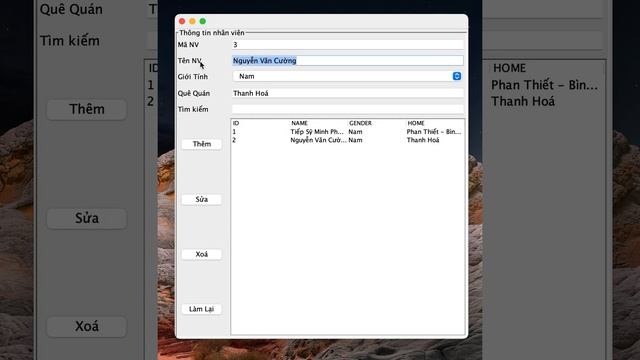
Task: Minimize the dialog with yellow button
Action: point(192,21)
